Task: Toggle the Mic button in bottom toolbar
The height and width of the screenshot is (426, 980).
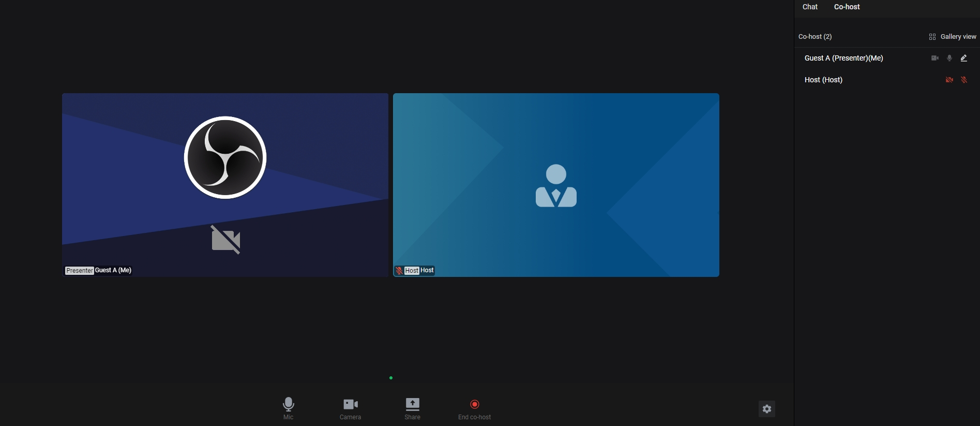Action: [x=288, y=408]
